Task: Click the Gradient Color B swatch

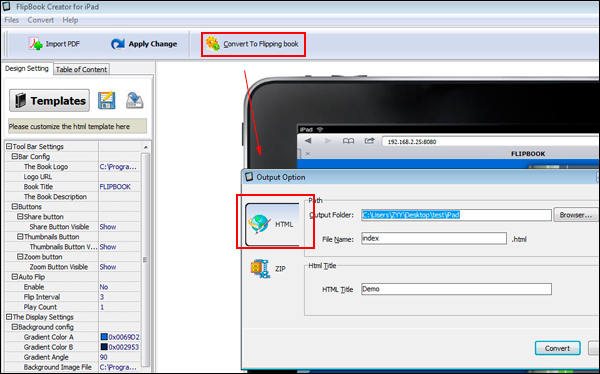Action: click(x=104, y=347)
